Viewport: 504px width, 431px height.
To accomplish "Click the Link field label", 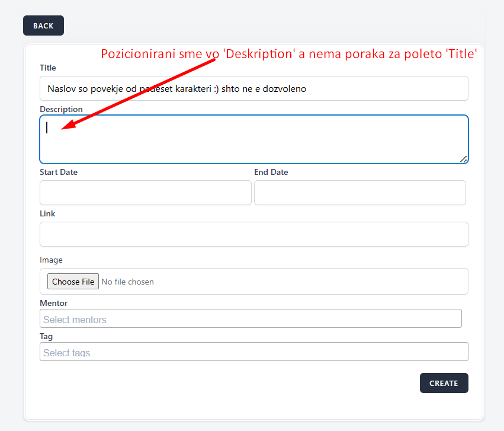I will pos(47,213).
